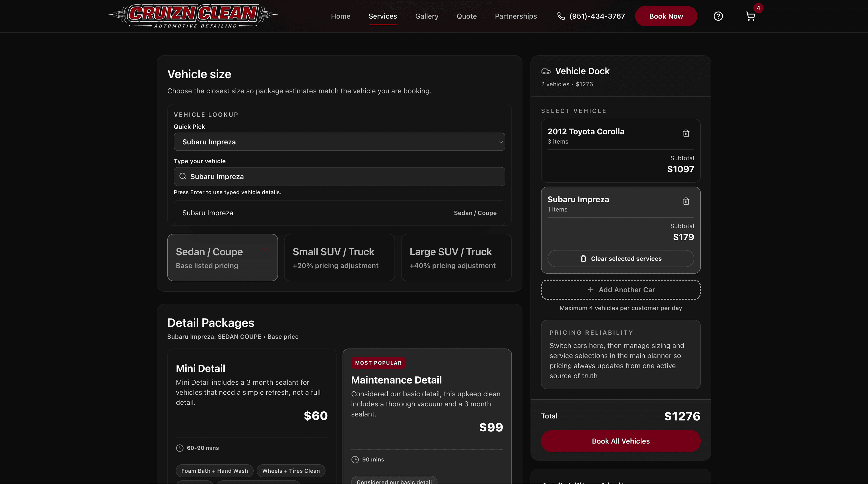Screen dimensions: 868x484
Task: Click Add Another Car
Action: pos(621,290)
